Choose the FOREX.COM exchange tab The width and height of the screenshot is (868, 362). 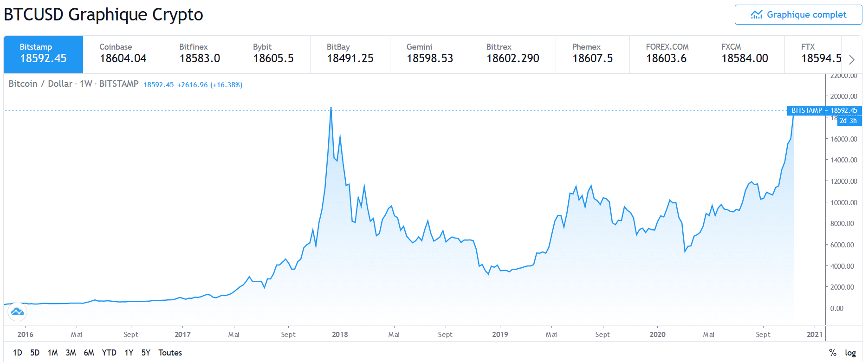[667, 54]
